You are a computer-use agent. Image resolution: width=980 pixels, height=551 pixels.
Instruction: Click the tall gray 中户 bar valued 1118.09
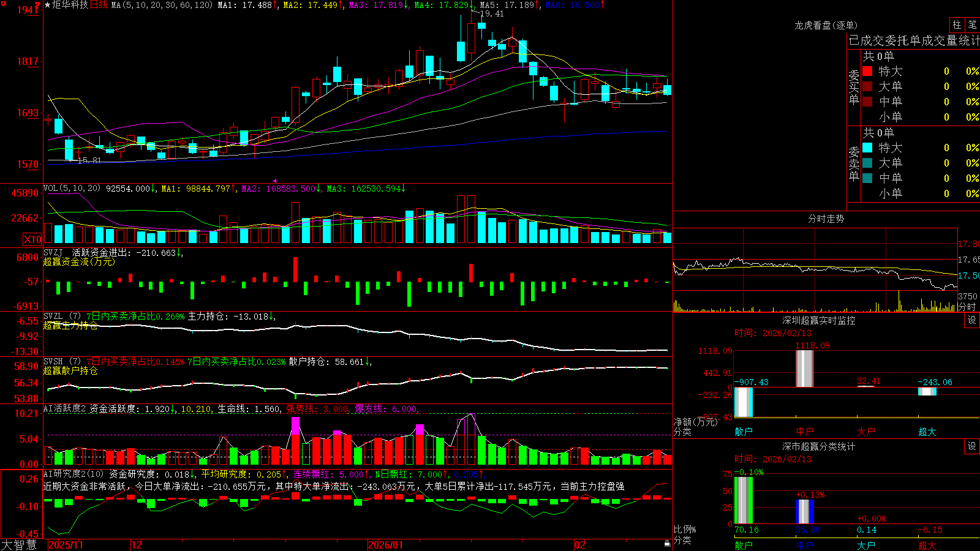805,369
